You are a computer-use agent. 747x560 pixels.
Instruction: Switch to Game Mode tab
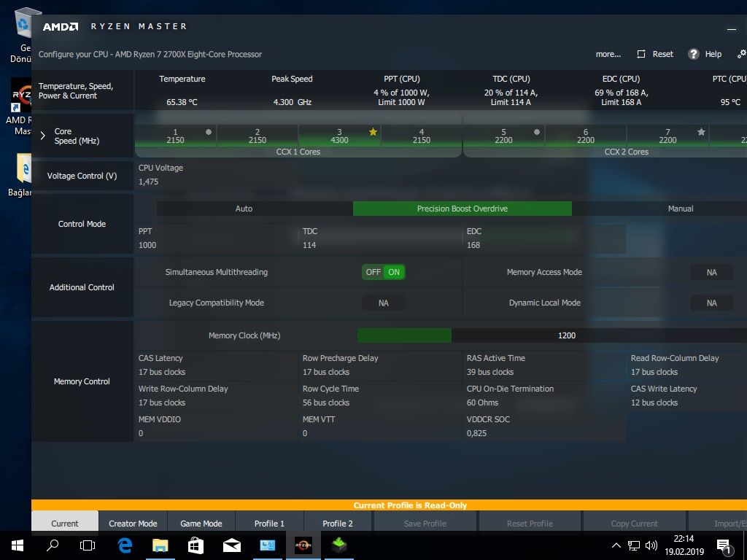201,524
